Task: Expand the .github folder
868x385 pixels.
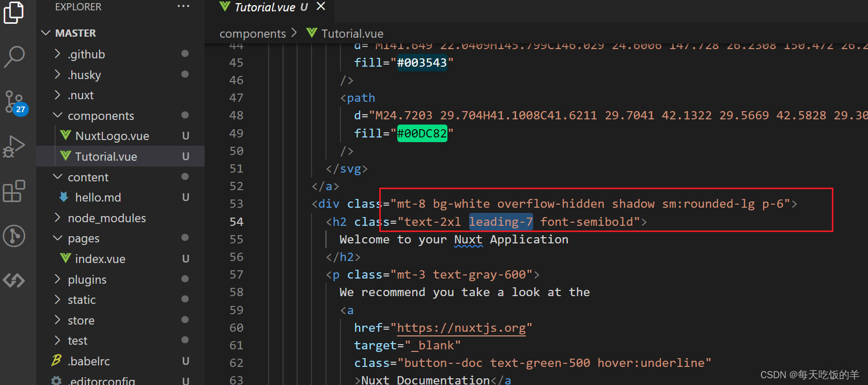Action: pos(58,54)
